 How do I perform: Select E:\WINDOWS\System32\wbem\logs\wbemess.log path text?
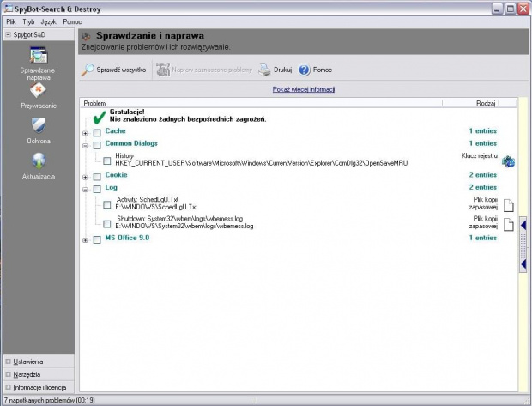[184, 226]
